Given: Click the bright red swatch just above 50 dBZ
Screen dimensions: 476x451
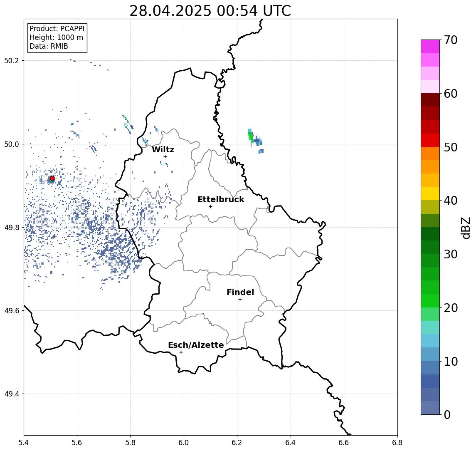Looking at the screenshot, I should 430,140.
